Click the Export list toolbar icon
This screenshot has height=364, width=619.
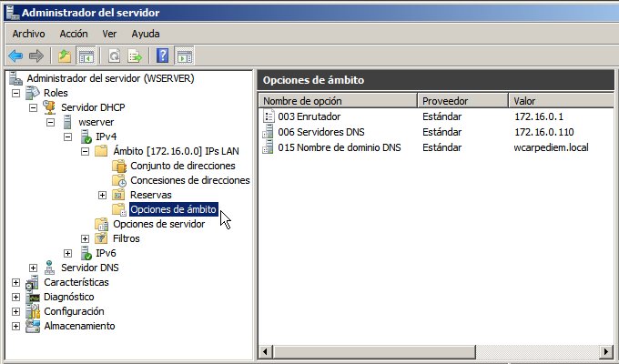[x=135, y=56]
